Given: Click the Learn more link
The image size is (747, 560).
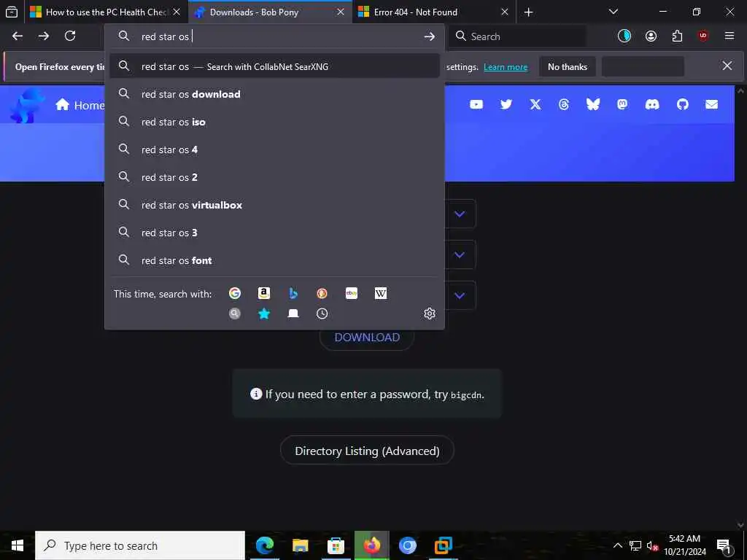Looking at the screenshot, I should tap(506, 67).
